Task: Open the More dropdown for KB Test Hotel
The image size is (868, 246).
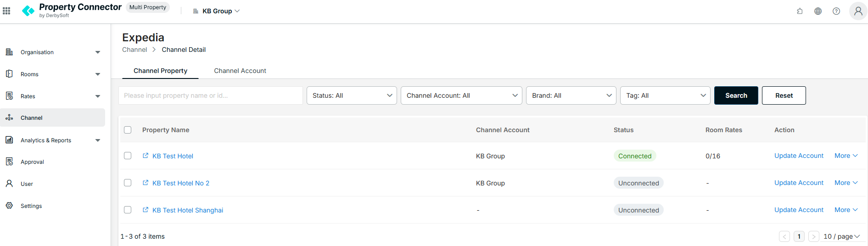Action: [x=846, y=156]
